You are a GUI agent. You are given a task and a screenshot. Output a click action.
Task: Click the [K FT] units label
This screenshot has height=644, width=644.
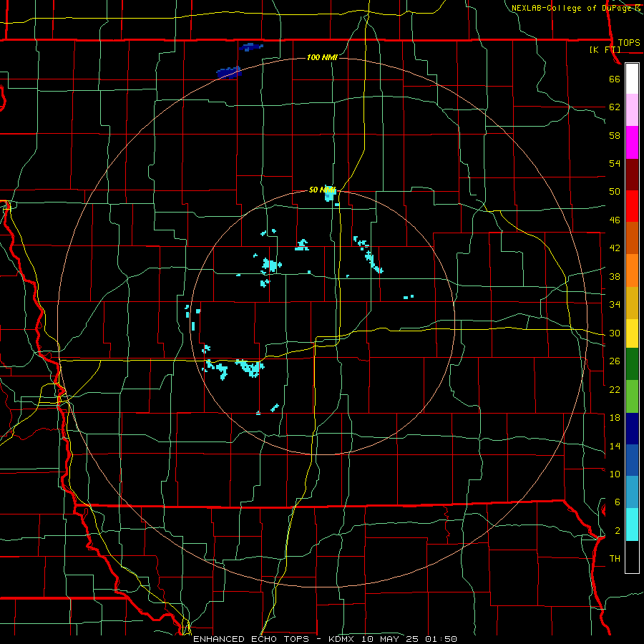pyautogui.click(x=605, y=49)
